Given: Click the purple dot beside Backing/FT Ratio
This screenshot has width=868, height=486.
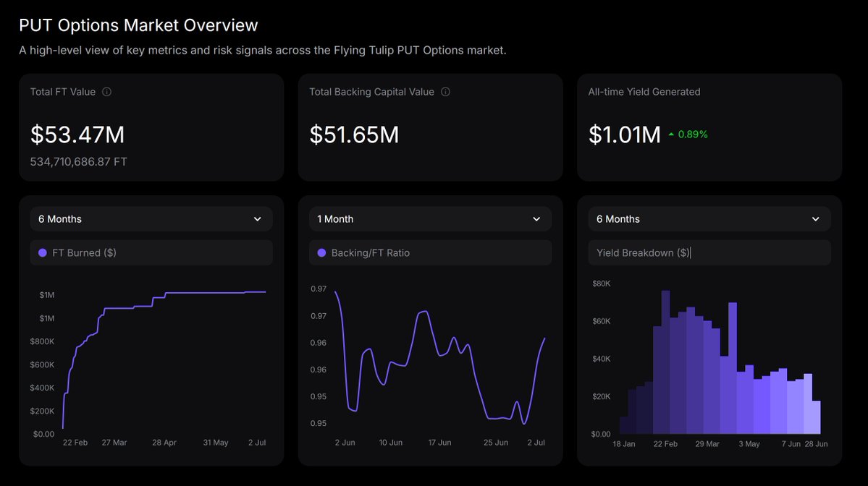Looking at the screenshot, I should (x=321, y=252).
